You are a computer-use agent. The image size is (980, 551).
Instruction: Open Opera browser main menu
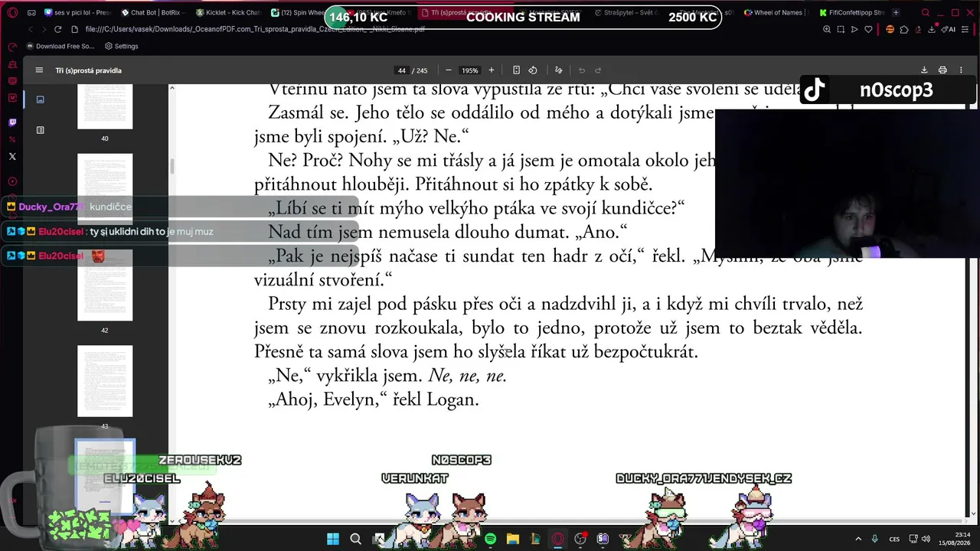(x=11, y=12)
